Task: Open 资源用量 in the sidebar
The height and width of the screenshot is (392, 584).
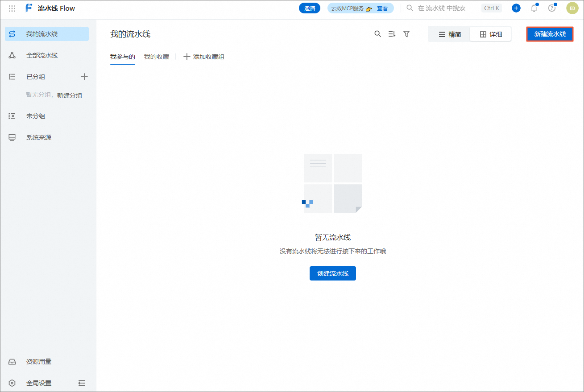Action: click(47, 362)
